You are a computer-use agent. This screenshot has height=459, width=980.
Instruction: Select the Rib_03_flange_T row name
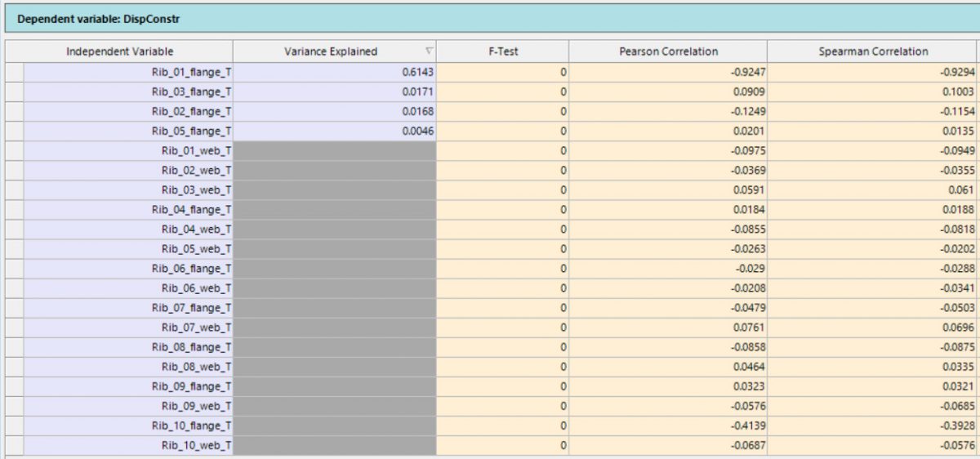(128, 91)
